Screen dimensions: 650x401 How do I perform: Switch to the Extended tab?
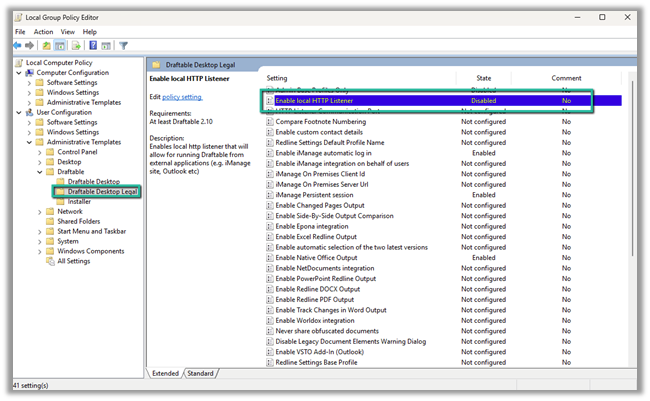[165, 373]
